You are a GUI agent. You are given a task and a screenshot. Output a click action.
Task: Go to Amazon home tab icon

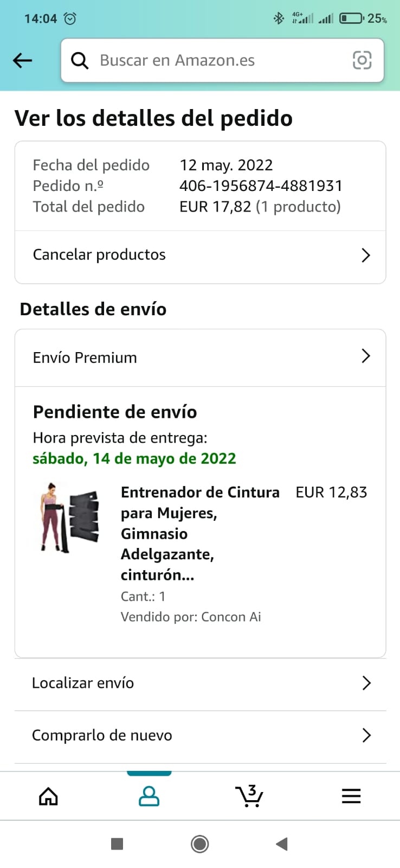point(48,796)
